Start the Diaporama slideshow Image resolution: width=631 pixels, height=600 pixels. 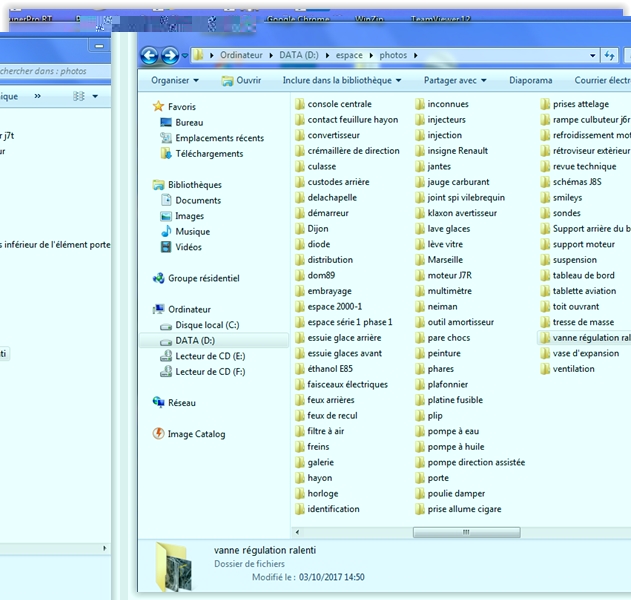(x=530, y=80)
